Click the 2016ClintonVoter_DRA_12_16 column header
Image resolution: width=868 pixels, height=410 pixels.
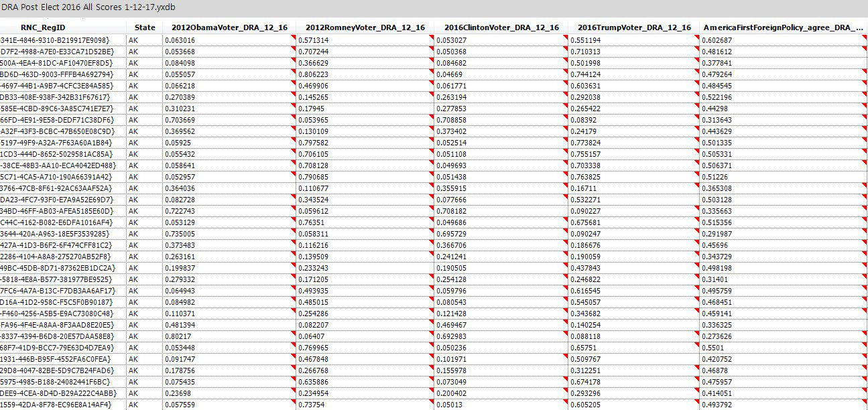(x=501, y=27)
